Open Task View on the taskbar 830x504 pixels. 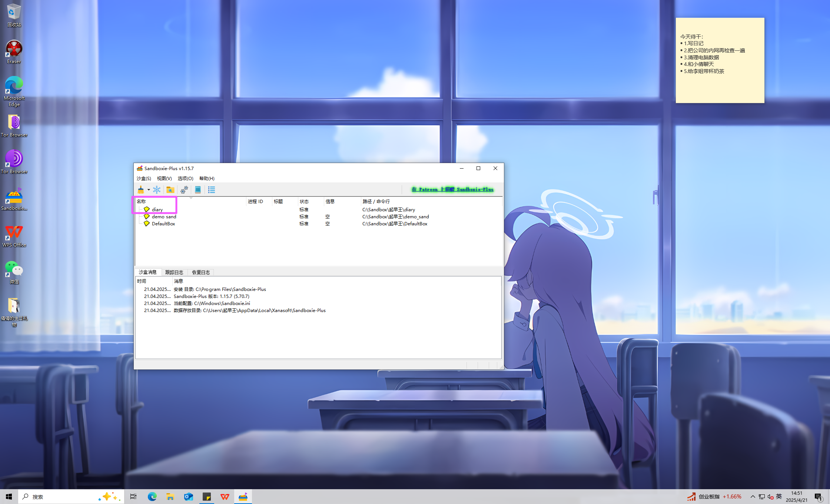tap(133, 497)
